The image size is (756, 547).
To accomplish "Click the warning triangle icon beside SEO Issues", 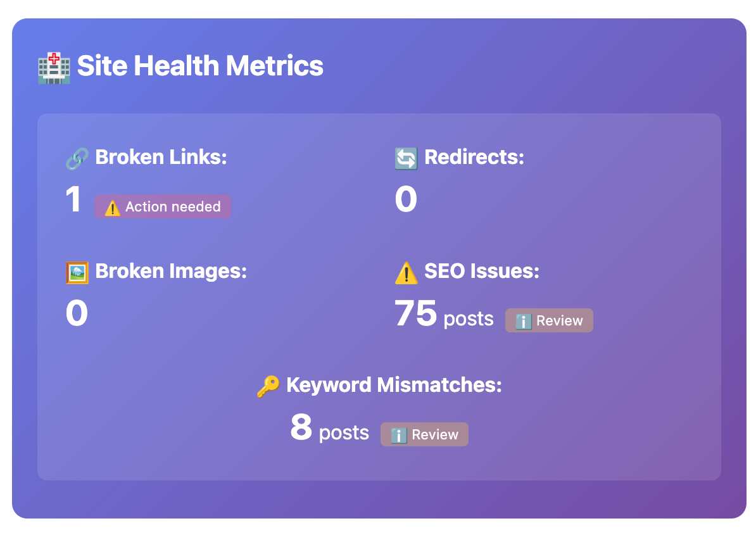I will (406, 273).
